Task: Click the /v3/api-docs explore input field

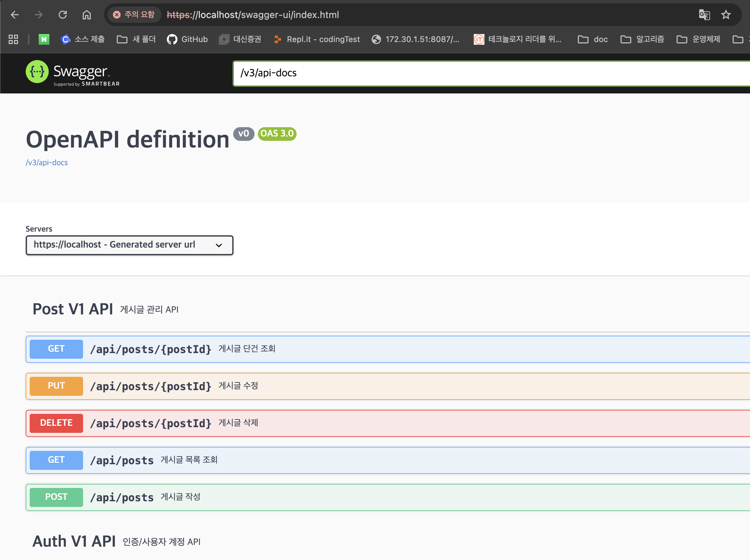Action: click(x=474, y=73)
